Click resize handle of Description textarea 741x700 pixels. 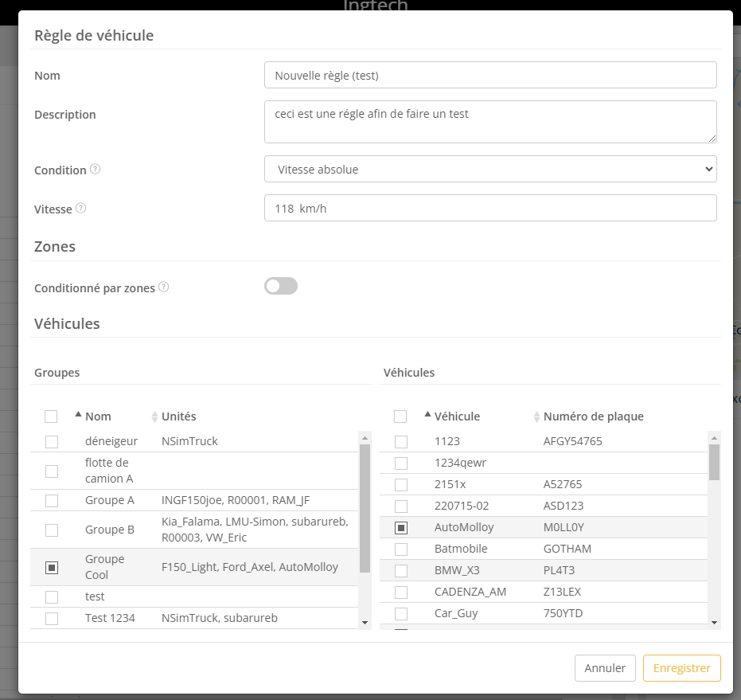712,138
